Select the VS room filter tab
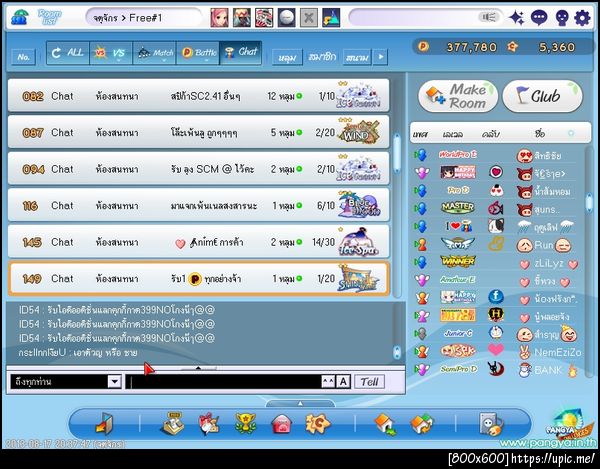 [111, 53]
